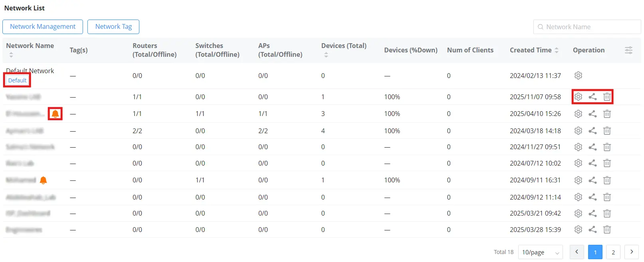Viewport: 644px width, 262px height.
Task: Share the network created 2024/11/27 09:51
Action: 592,147
